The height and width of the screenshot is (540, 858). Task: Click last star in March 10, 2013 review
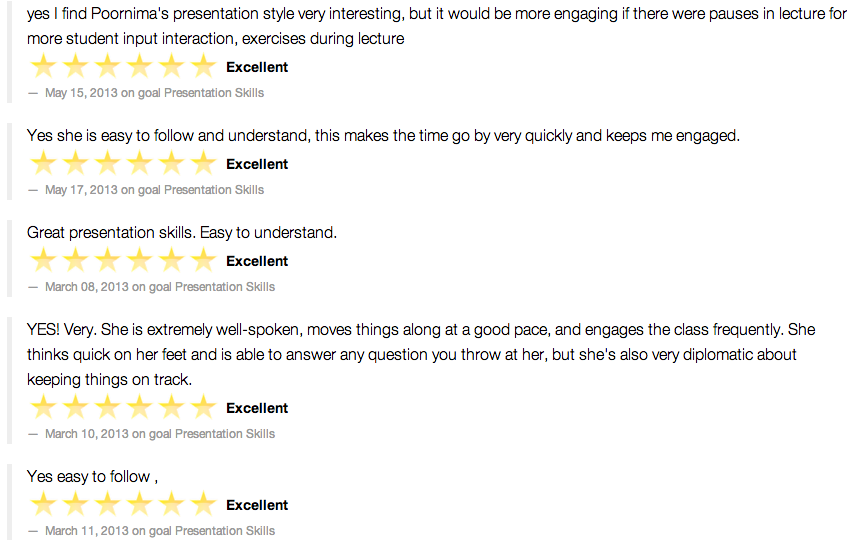pyautogui.click(x=203, y=408)
